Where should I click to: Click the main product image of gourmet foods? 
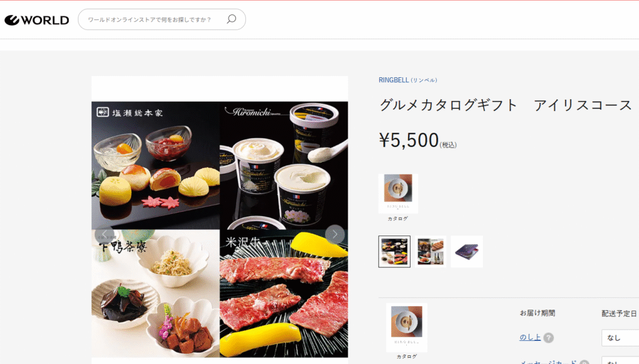click(220, 229)
